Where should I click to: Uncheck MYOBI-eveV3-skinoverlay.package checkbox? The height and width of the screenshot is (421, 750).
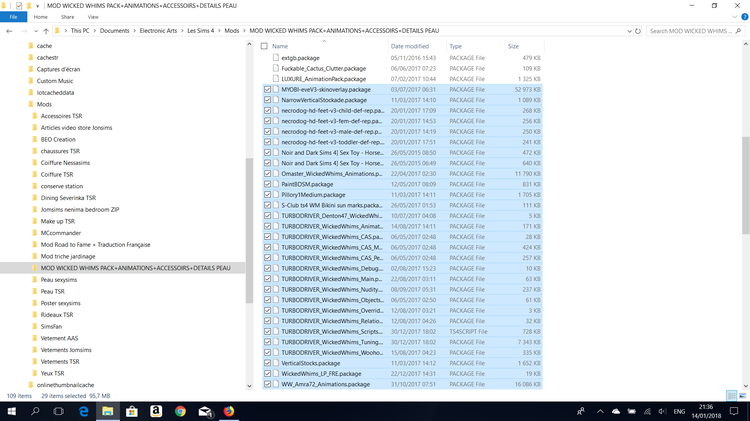(267, 89)
